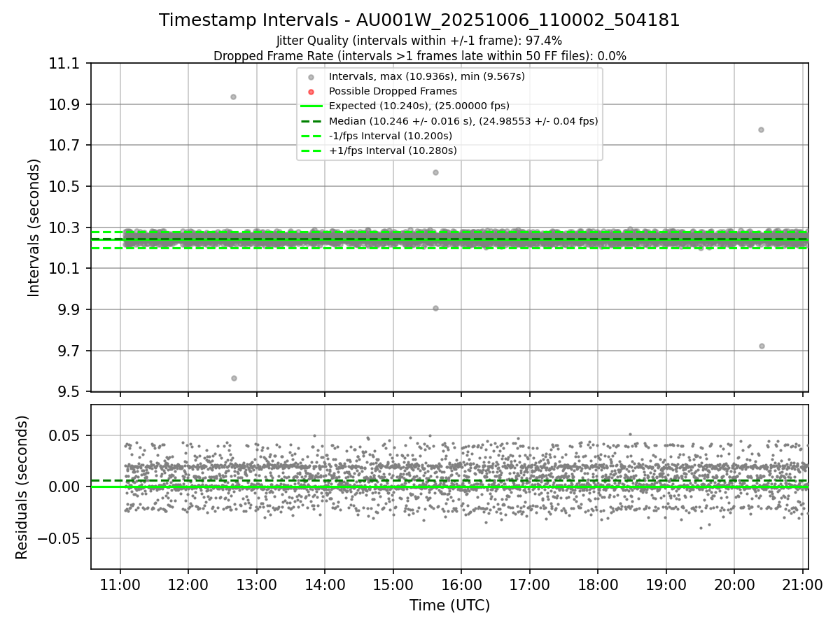Click the outlier point near 10.57s at 15:37

(x=435, y=172)
